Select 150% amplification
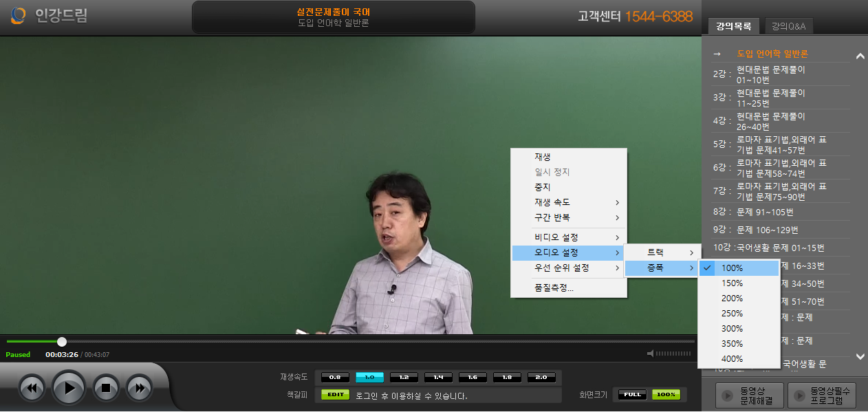This screenshot has width=868, height=412. (739, 283)
